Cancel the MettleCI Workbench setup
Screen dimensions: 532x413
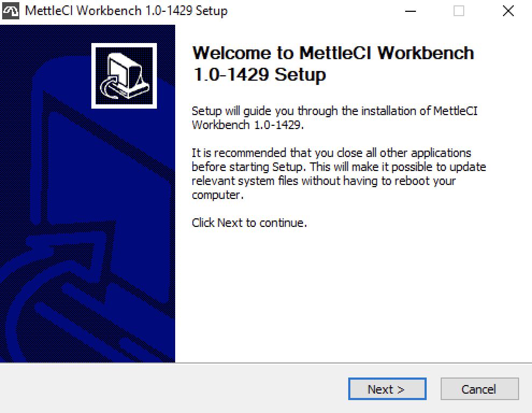tap(479, 389)
